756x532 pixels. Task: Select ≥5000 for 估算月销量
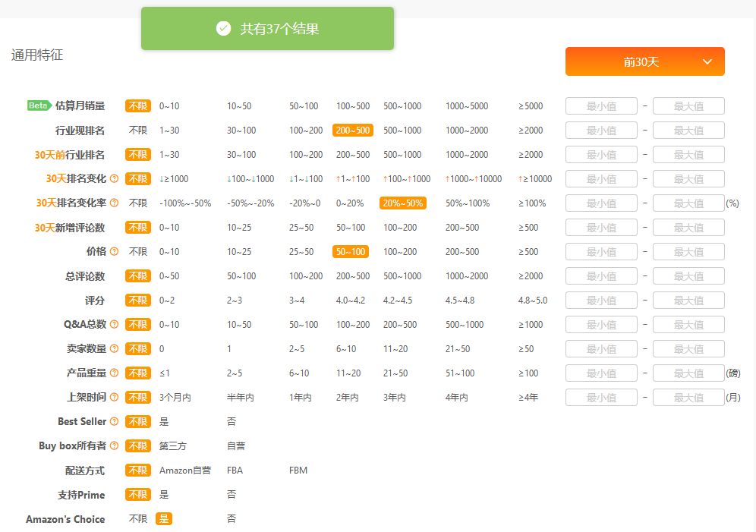click(530, 106)
